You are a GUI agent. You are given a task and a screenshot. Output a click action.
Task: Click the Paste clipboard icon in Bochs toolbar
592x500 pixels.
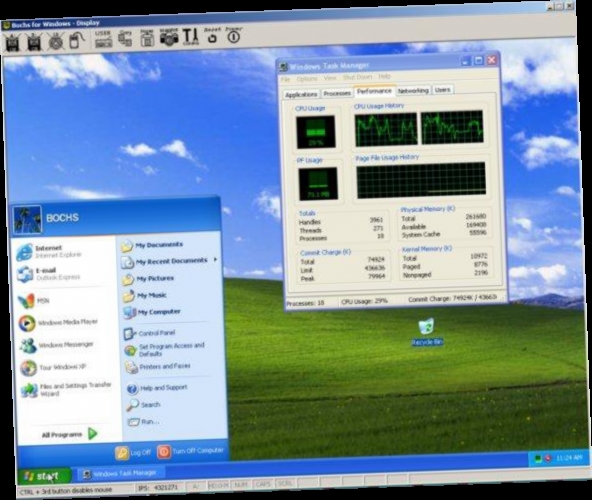pos(147,38)
